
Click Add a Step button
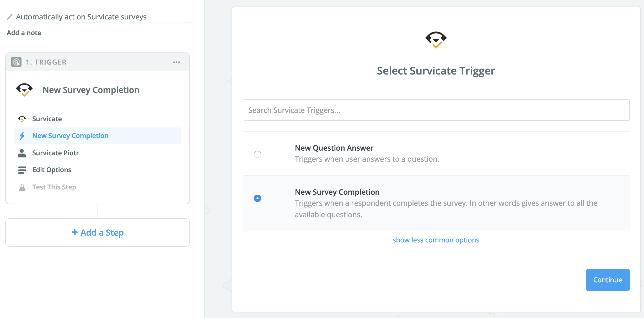(x=98, y=232)
